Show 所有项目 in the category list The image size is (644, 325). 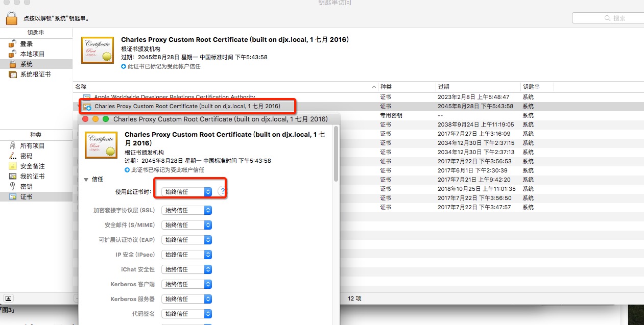[x=32, y=146]
